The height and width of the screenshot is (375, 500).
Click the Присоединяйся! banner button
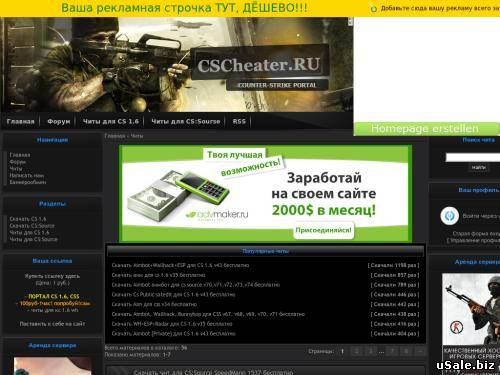pyautogui.click(x=323, y=230)
